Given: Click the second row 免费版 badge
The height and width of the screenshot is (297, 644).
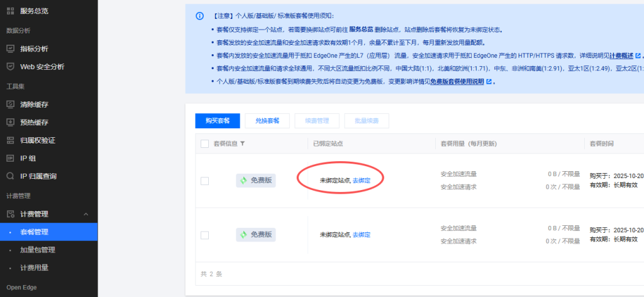Looking at the screenshot, I should [x=256, y=235].
